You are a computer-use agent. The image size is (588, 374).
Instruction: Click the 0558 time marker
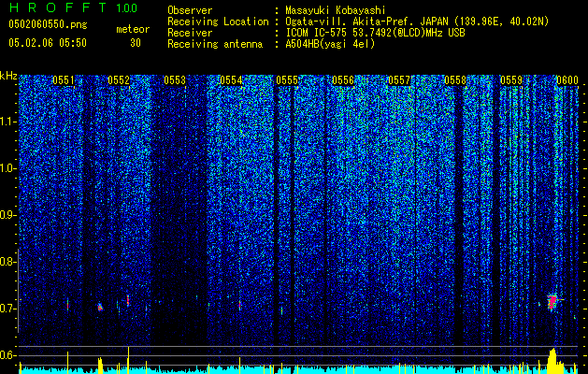pos(455,80)
